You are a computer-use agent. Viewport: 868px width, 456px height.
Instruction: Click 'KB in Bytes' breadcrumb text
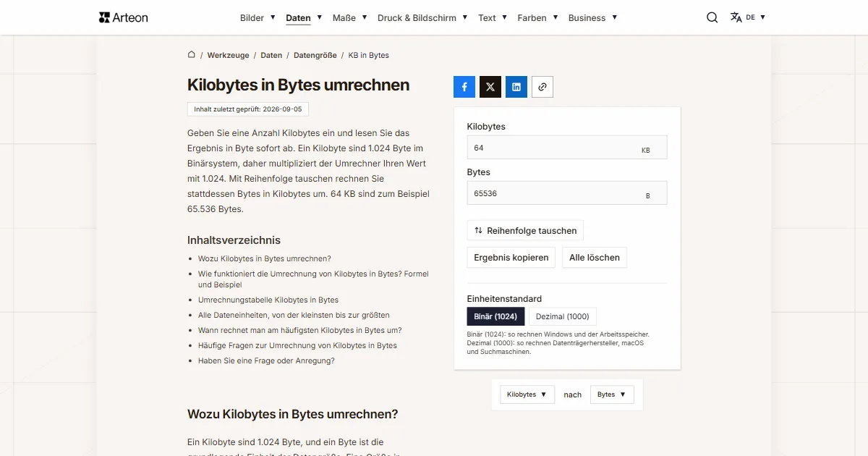[369, 55]
